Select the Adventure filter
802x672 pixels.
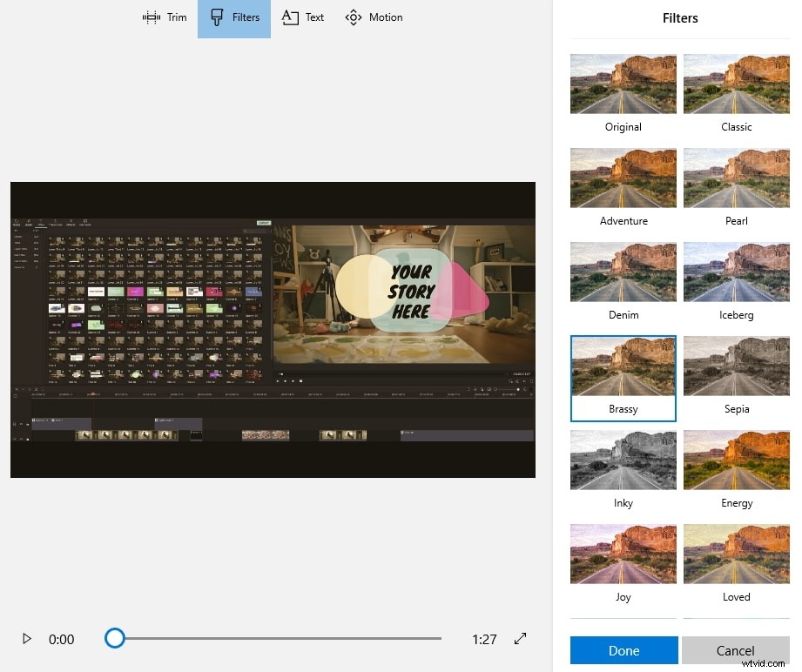pyautogui.click(x=623, y=178)
